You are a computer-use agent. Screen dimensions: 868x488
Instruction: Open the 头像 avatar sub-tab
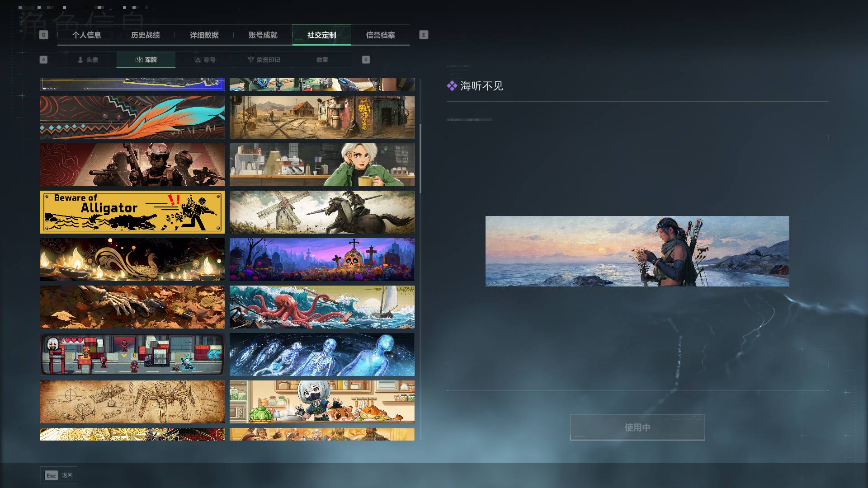(87, 60)
